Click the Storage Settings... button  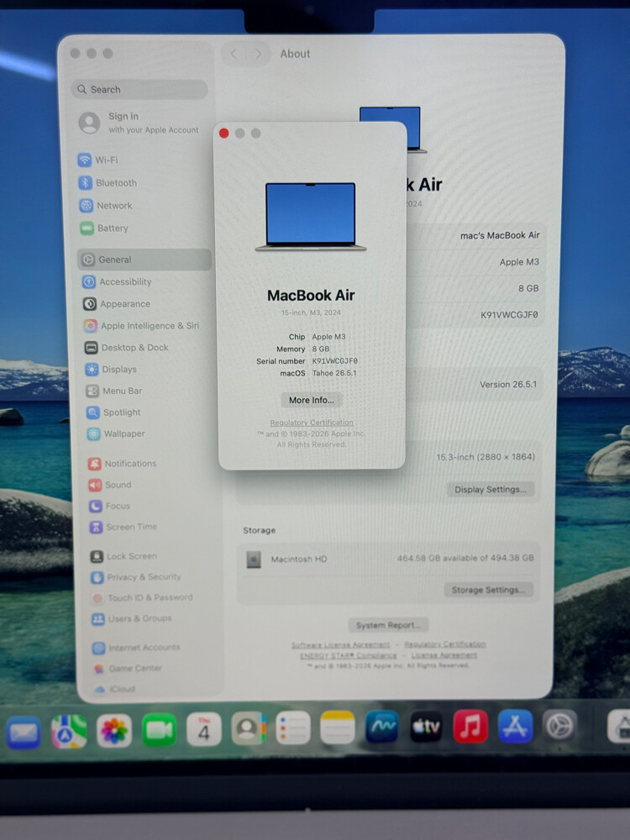488,590
